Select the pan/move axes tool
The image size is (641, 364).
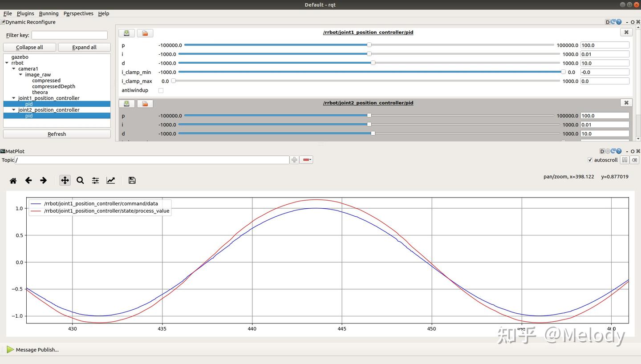point(65,180)
